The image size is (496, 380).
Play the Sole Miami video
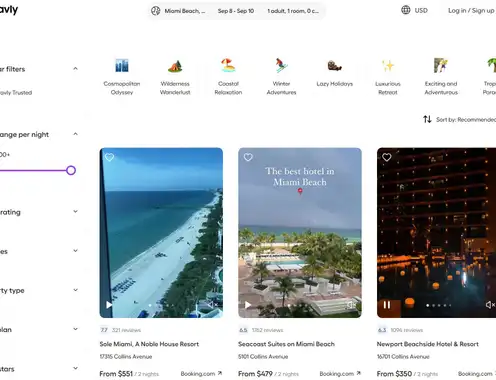[x=109, y=305]
